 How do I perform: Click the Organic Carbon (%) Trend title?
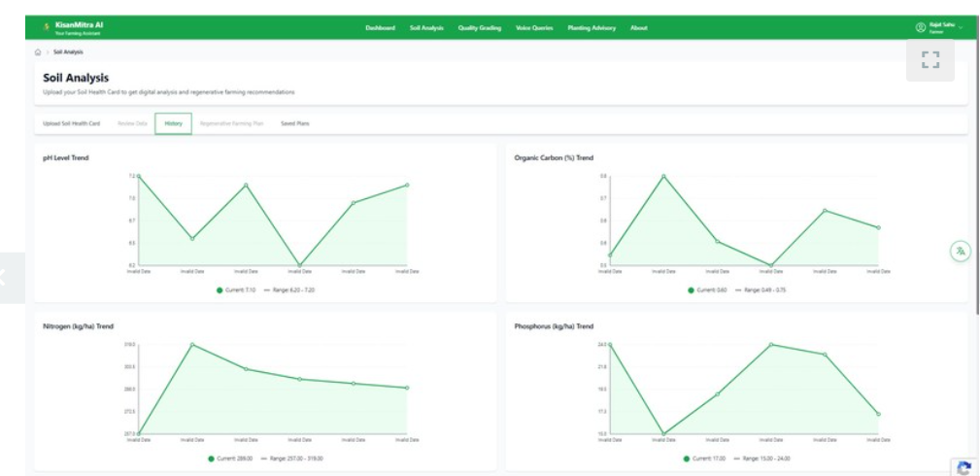pyautogui.click(x=554, y=157)
